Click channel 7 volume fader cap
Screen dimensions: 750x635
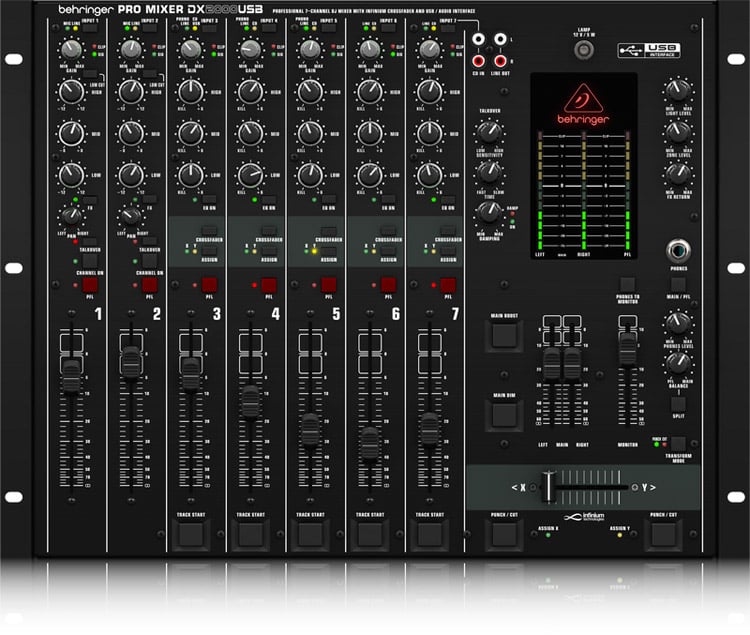[430, 429]
